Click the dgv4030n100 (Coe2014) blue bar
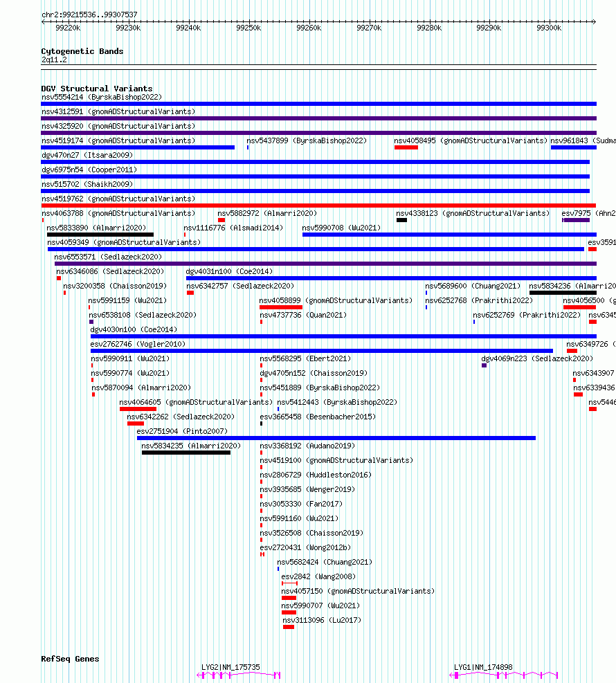Image resolution: width=616 pixels, height=683 pixels. pos(343,336)
